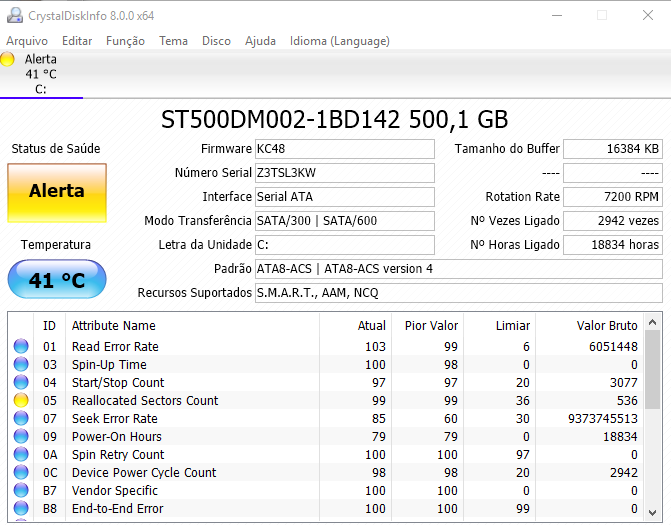Image resolution: width=671 pixels, height=525 pixels.
Task: Click the Número Serial field Z3TSL3KW
Action: pyautogui.click(x=345, y=173)
